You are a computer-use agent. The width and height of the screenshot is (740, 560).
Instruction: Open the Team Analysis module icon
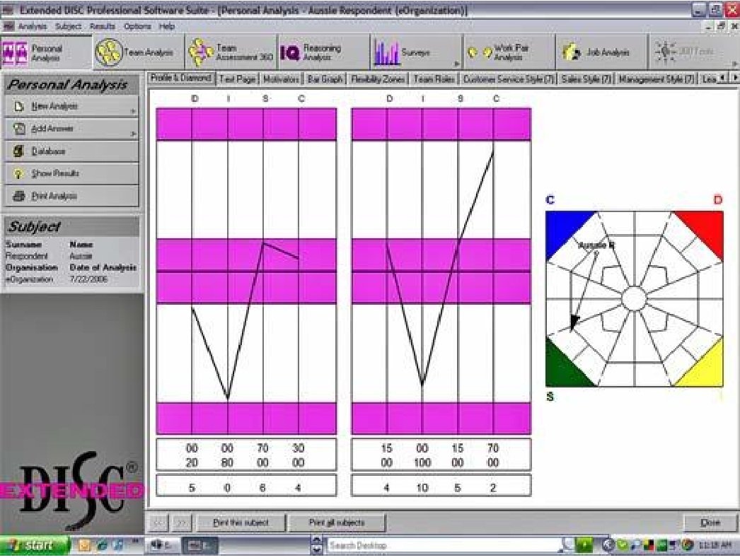click(109, 52)
